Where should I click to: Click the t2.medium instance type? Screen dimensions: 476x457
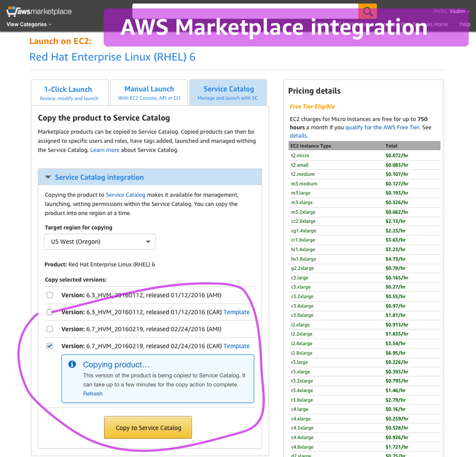303,174
